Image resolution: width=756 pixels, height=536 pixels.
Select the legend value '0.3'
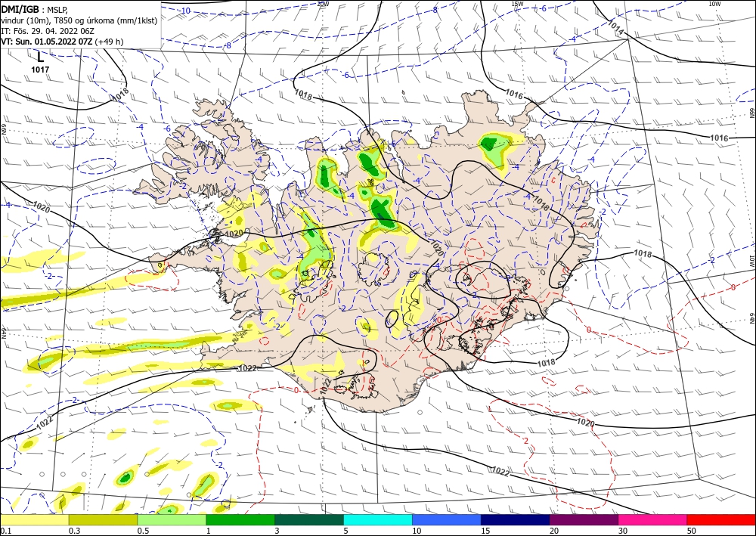tap(74, 531)
